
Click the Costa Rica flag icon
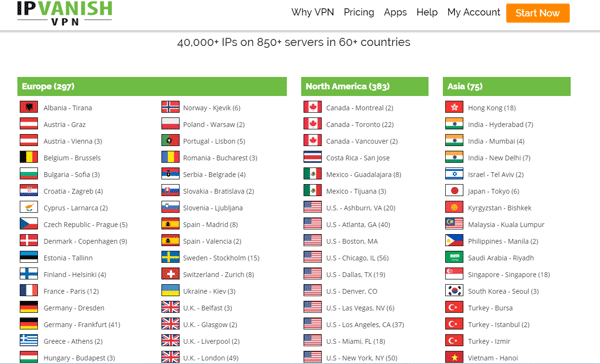pyautogui.click(x=313, y=157)
